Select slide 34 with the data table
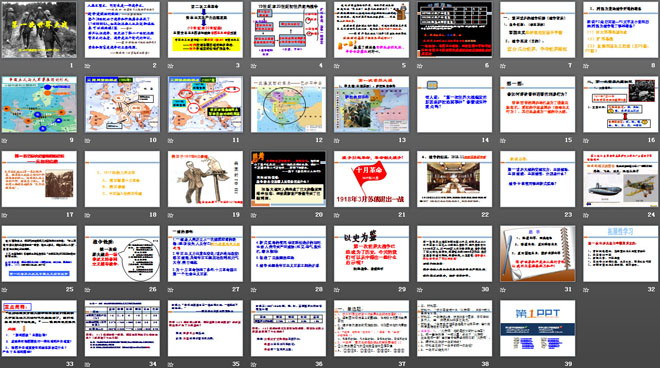 (122, 328)
